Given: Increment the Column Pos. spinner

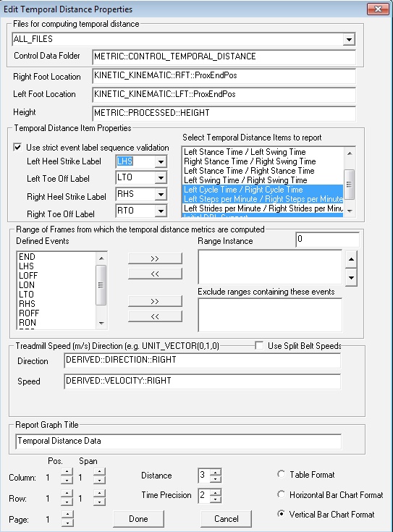Looking at the screenshot, I should (x=67, y=472).
